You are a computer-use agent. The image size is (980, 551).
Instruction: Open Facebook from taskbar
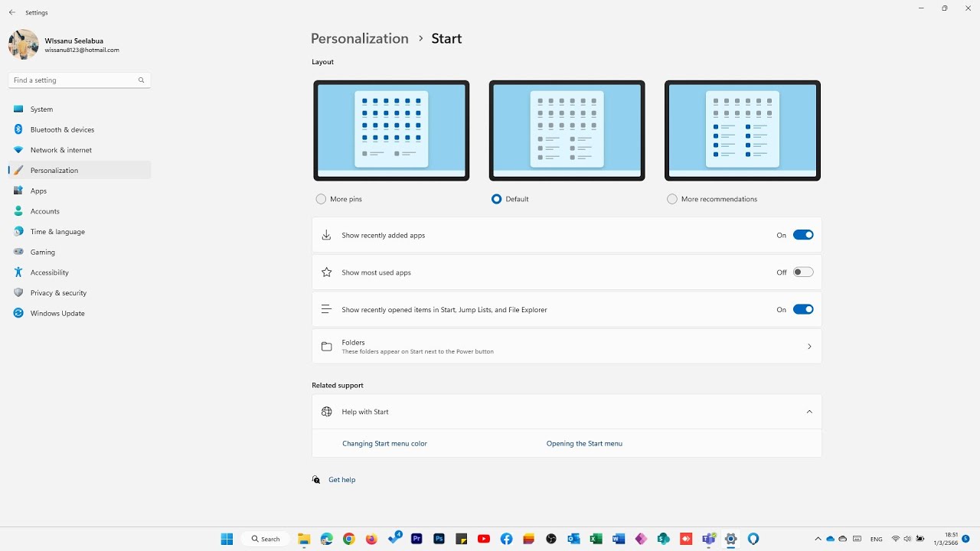[506, 539]
